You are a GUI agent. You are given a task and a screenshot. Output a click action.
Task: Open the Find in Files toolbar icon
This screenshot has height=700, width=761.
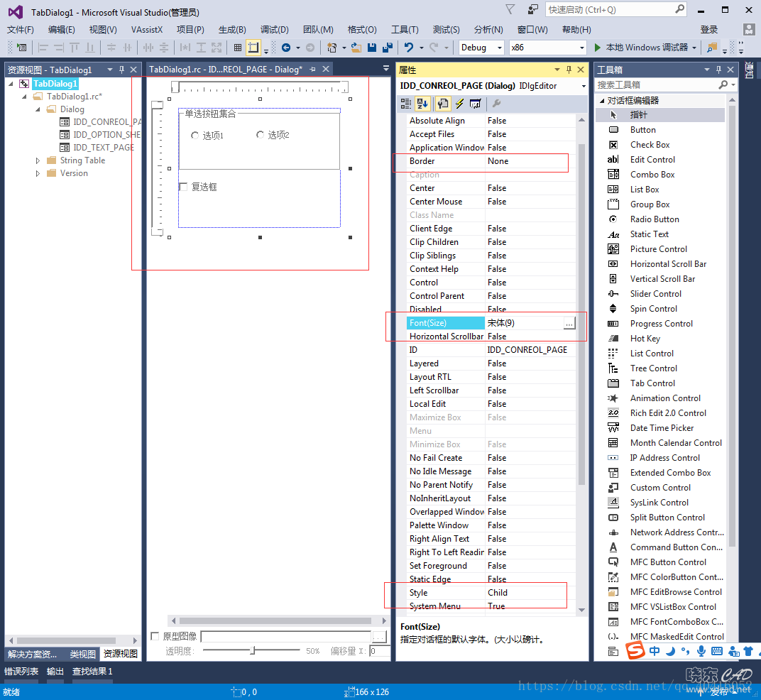(x=712, y=48)
